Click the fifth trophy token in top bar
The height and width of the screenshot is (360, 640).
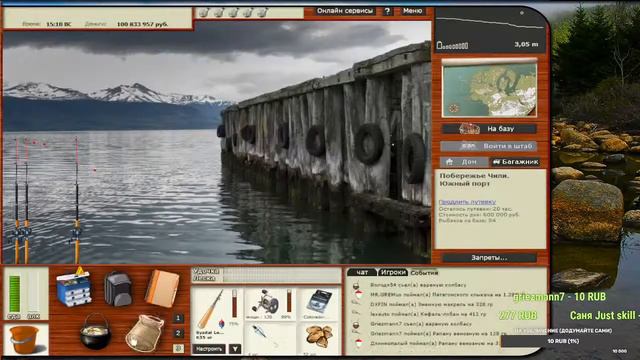[x=262, y=13]
